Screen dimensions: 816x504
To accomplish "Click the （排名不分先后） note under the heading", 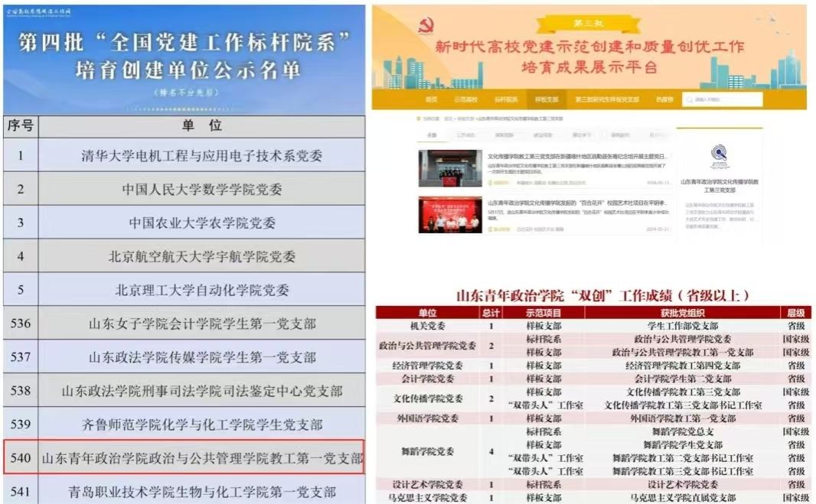I will point(186,93).
